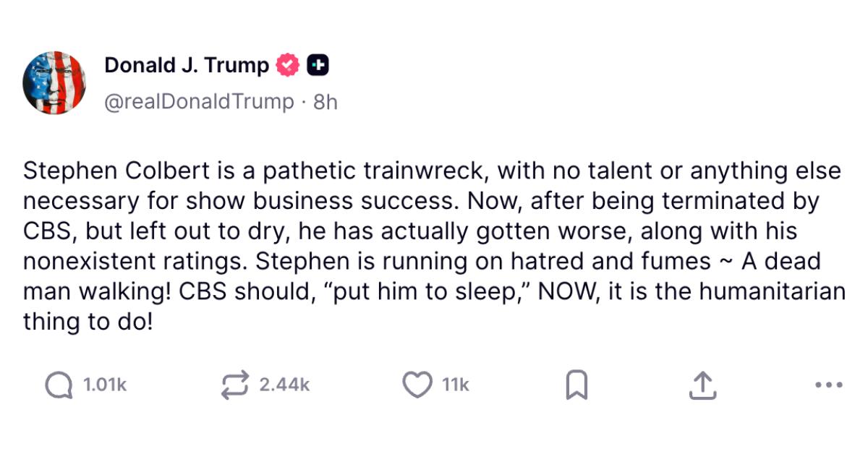This screenshot has height=454, width=868.
Task: Click the pink verified badge next to the name
Action: (x=288, y=64)
